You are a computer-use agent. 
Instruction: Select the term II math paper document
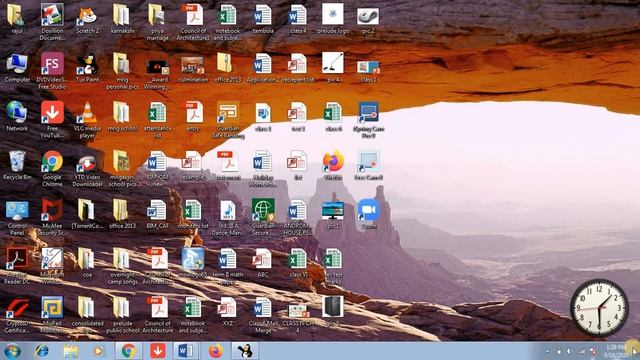click(x=228, y=266)
